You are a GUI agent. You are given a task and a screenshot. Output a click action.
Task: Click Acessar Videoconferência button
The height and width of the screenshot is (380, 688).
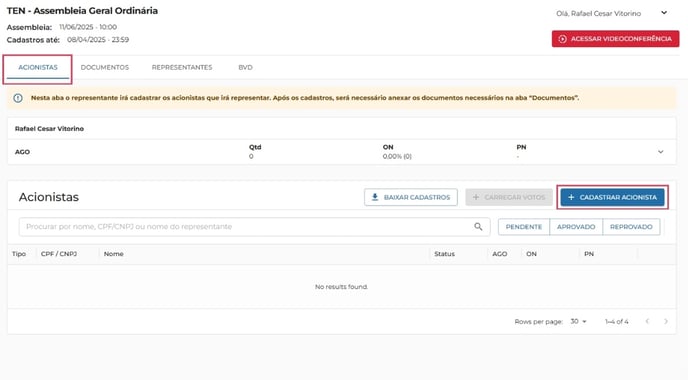[x=615, y=39]
